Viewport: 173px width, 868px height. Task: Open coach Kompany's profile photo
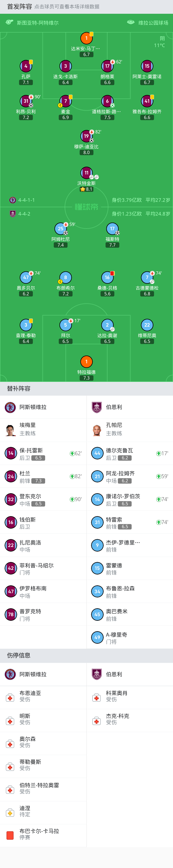click(x=97, y=430)
